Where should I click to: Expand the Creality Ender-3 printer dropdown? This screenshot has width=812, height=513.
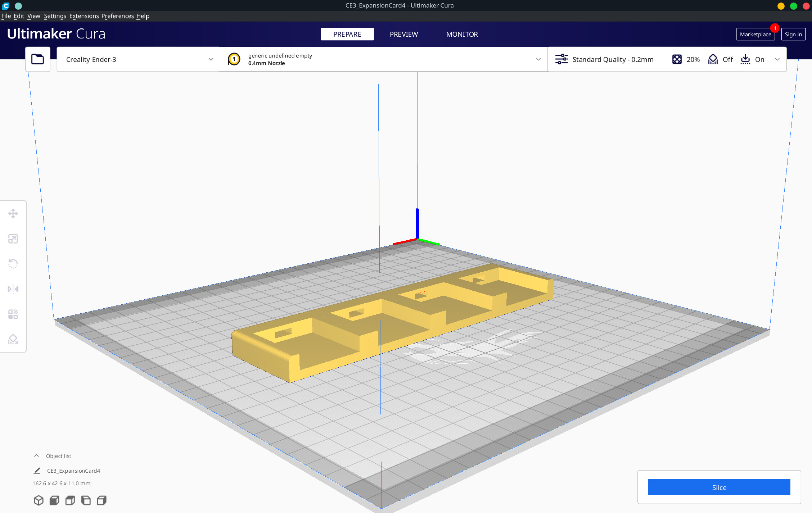(x=139, y=59)
